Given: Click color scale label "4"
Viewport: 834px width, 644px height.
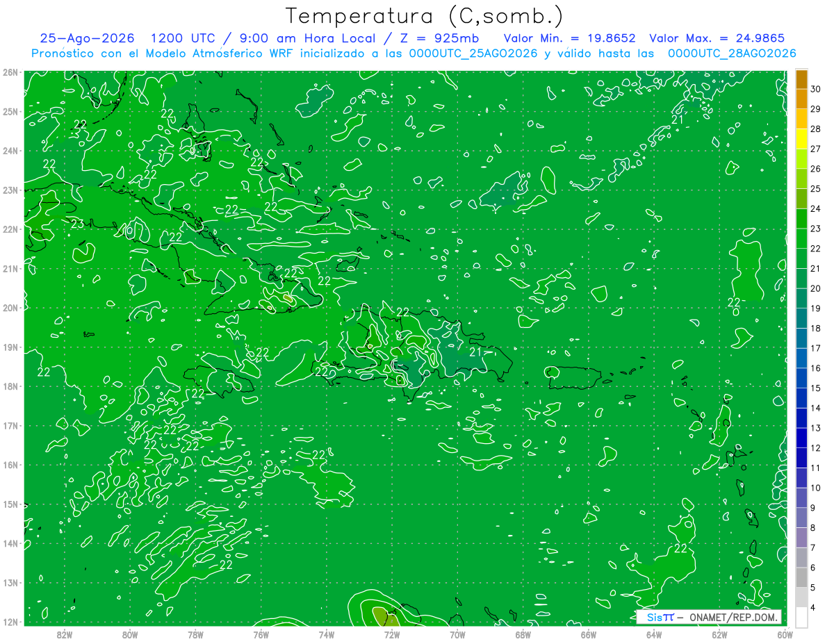Looking at the screenshot, I should click(x=813, y=608).
